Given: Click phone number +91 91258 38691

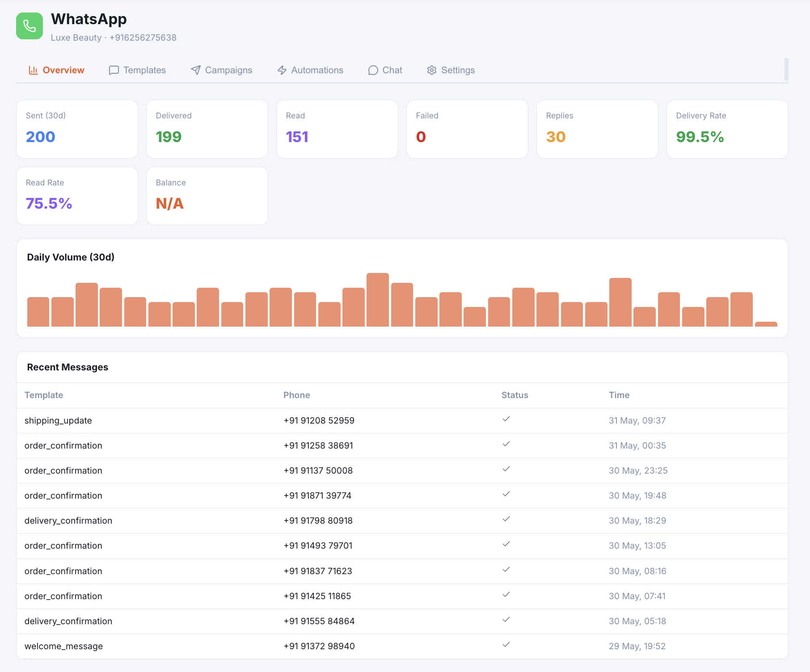Looking at the screenshot, I should click(x=318, y=445).
